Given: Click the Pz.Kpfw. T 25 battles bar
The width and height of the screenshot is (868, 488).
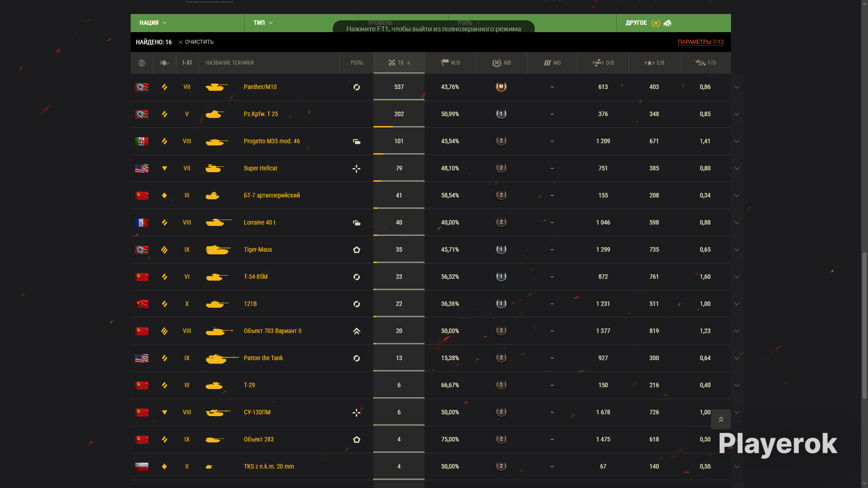Looking at the screenshot, I should [x=399, y=127].
